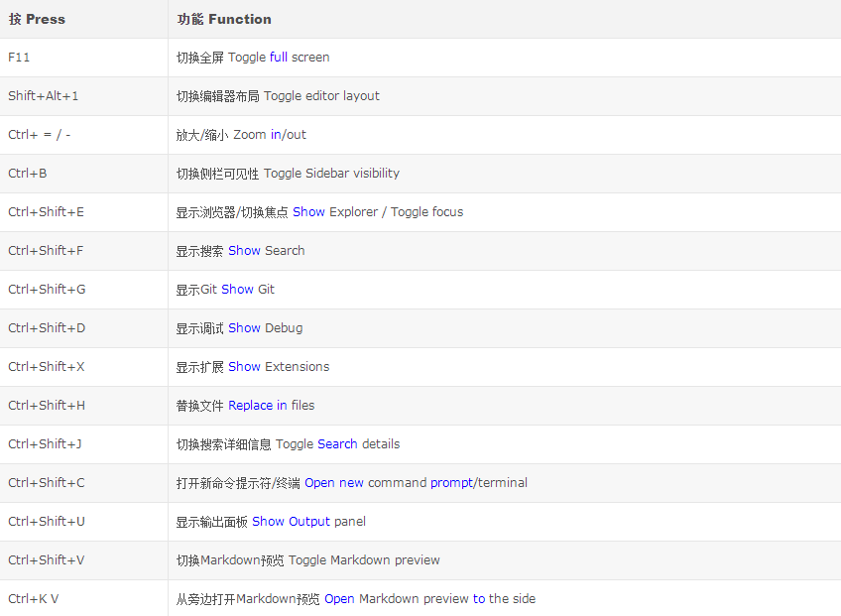841x616 pixels.
Task: Select the Ctrl+Shift+V shortcut cell
Action: pyautogui.click(x=83, y=559)
